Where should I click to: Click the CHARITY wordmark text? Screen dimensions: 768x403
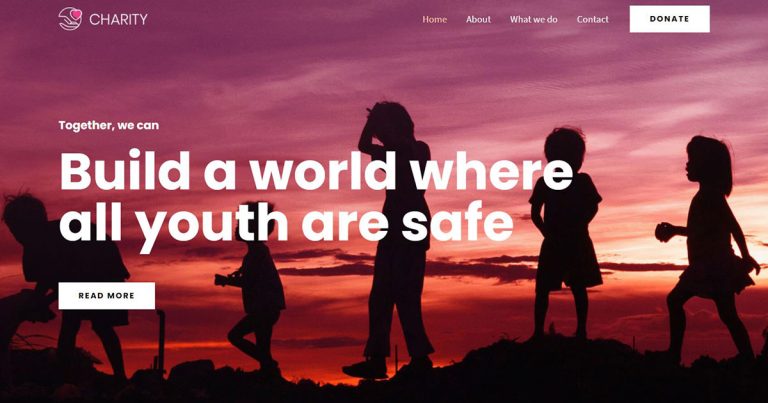[x=118, y=19]
